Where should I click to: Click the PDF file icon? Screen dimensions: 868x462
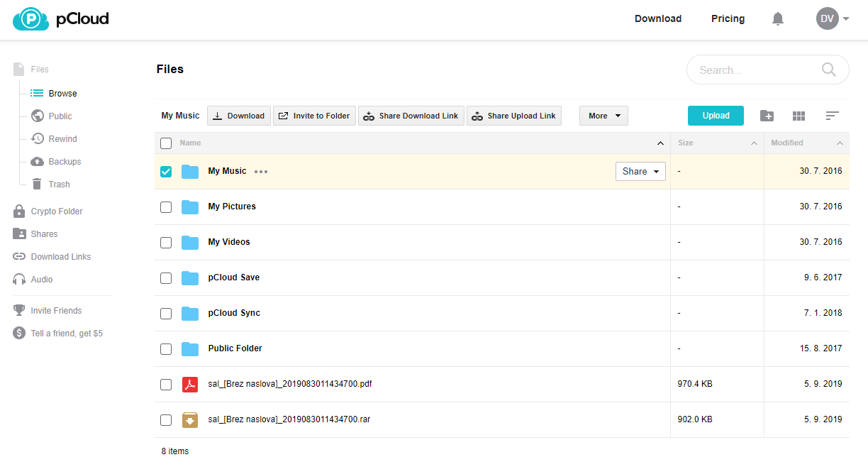tap(190, 385)
